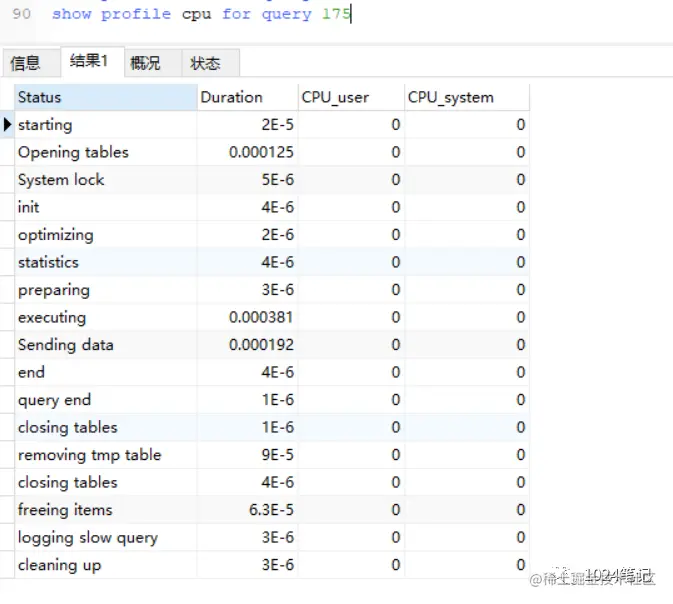Click CPU_system value in optimizing row

tap(521, 235)
